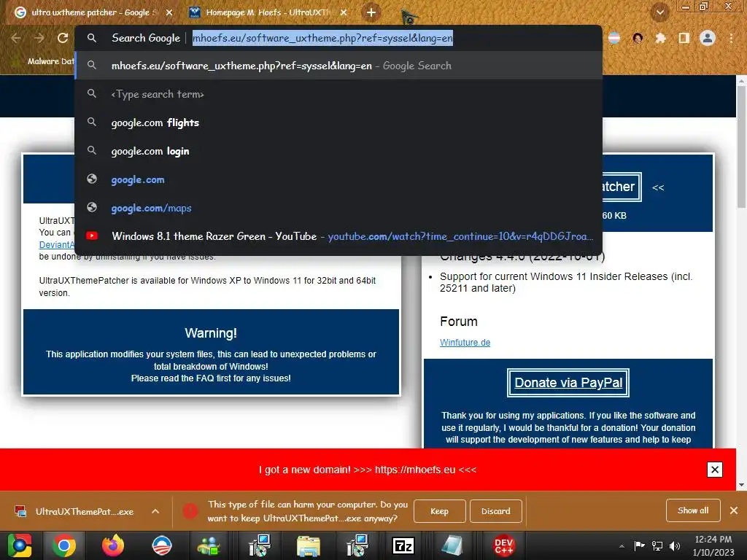Image resolution: width=747 pixels, height=560 pixels.
Task: Open the Extensions puzzle piece menu
Action: (660, 38)
